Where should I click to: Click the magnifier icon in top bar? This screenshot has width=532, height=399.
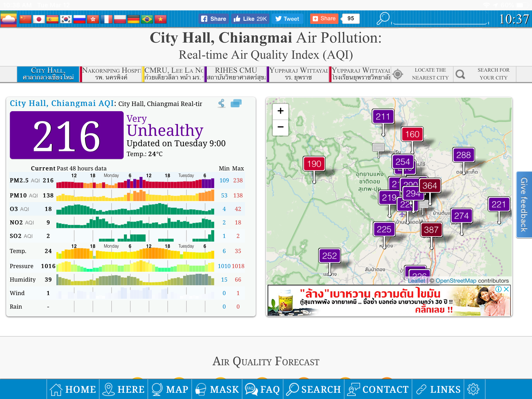click(383, 19)
